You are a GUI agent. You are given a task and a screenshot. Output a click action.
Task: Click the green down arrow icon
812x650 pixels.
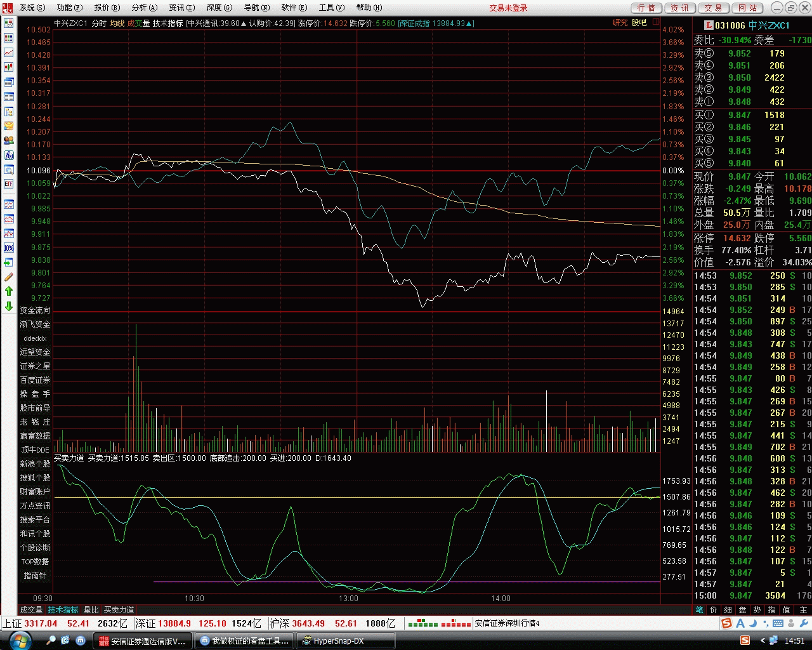click(x=9, y=307)
